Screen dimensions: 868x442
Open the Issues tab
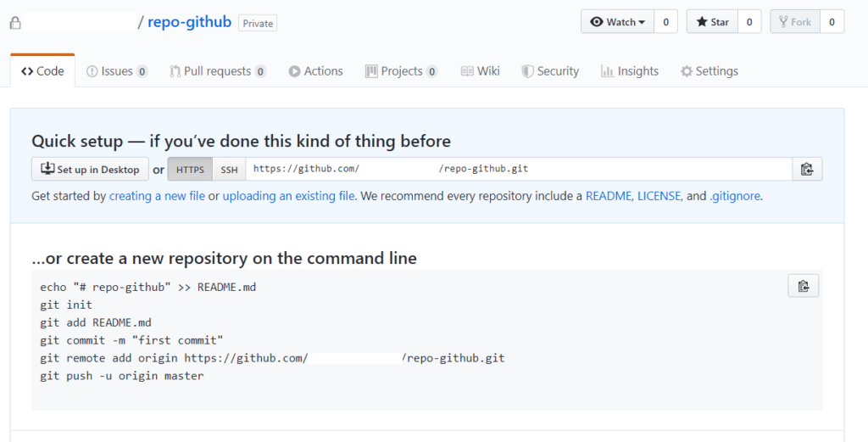(117, 71)
